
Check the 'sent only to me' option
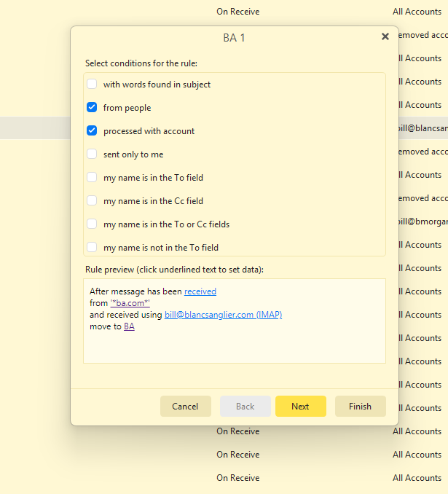pos(92,154)
